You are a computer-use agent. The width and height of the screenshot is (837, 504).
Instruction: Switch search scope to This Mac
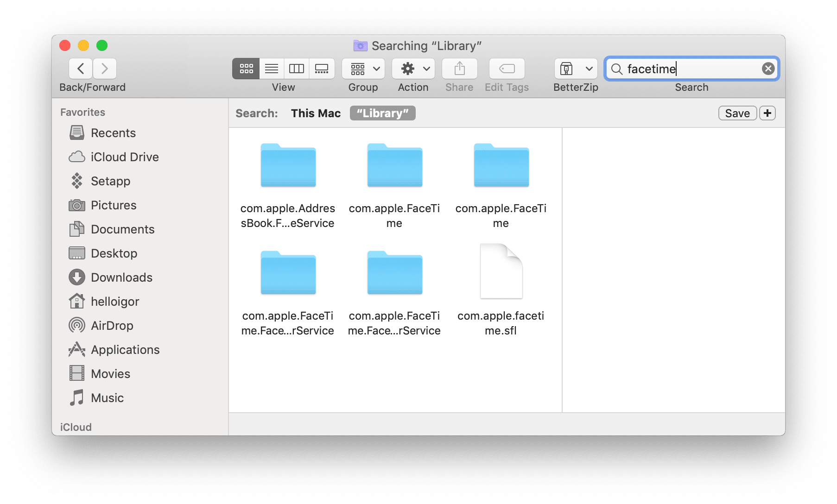point(316,113)
